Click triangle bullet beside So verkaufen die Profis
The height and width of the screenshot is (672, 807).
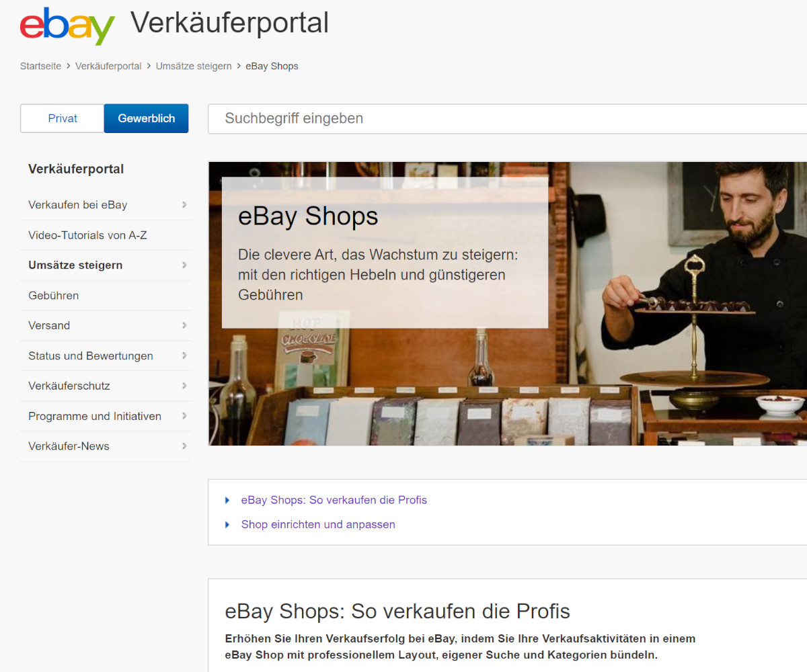click(227, 500)
